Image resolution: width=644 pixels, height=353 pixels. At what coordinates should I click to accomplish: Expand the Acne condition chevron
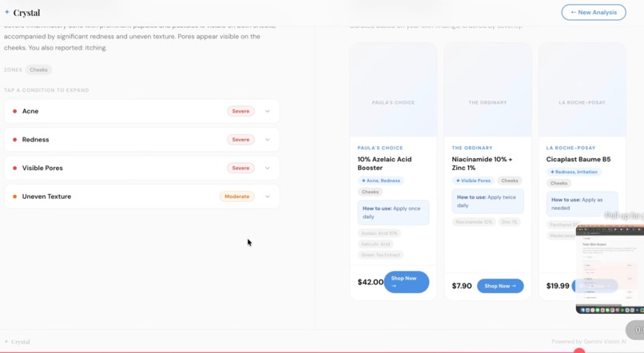268,111
